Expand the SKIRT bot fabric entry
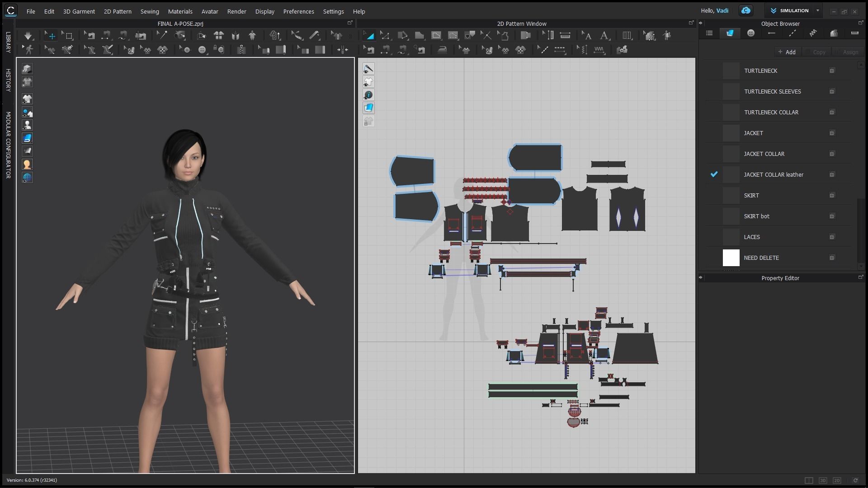The width and height of the screenshot is (868, 488). [x=832, y=216]
